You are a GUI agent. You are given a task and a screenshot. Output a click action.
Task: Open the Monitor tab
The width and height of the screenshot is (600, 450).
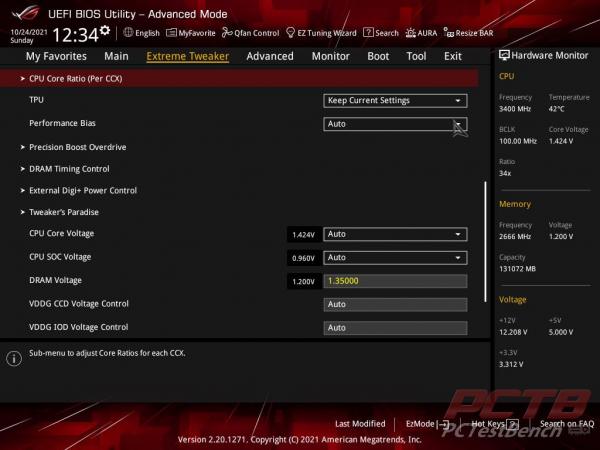pos(331,56)
